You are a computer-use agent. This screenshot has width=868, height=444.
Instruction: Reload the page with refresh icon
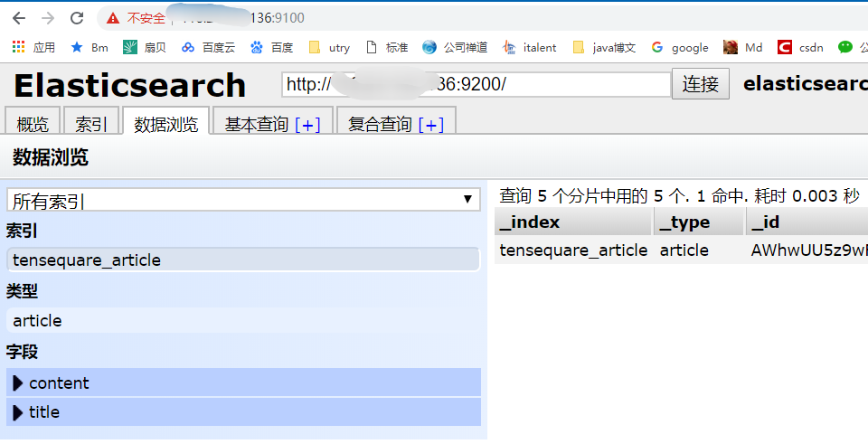(x=76, y=18)
